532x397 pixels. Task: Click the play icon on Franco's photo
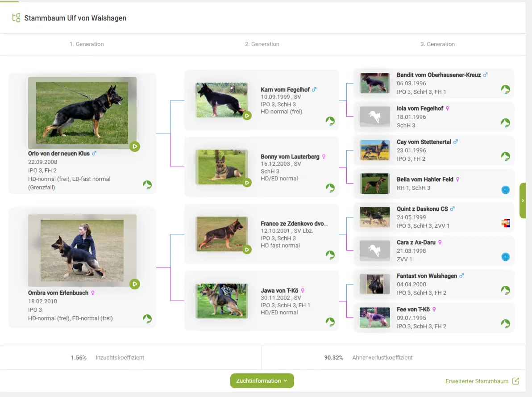point(247,250)
